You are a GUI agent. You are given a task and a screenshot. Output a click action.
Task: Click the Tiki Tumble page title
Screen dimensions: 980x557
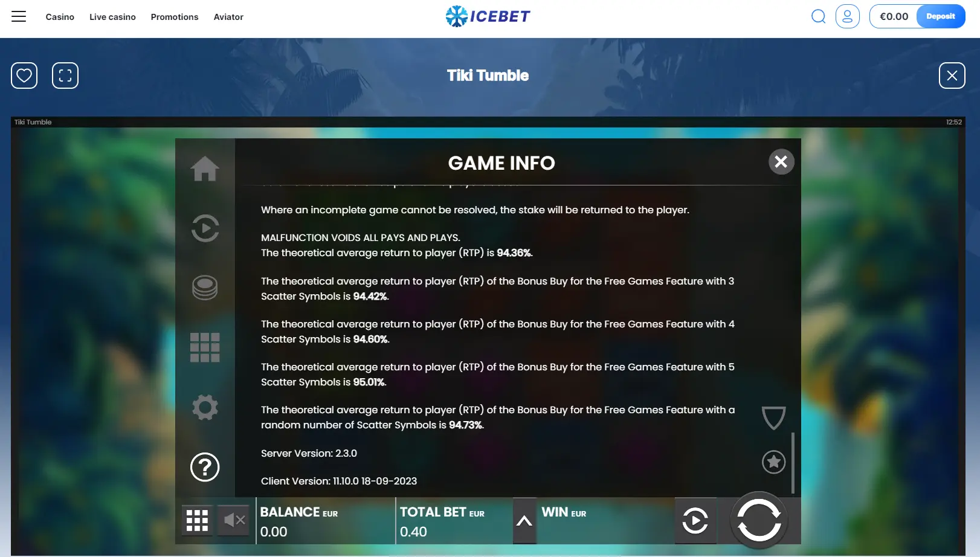pyautogui.click(x=488, y=76)
